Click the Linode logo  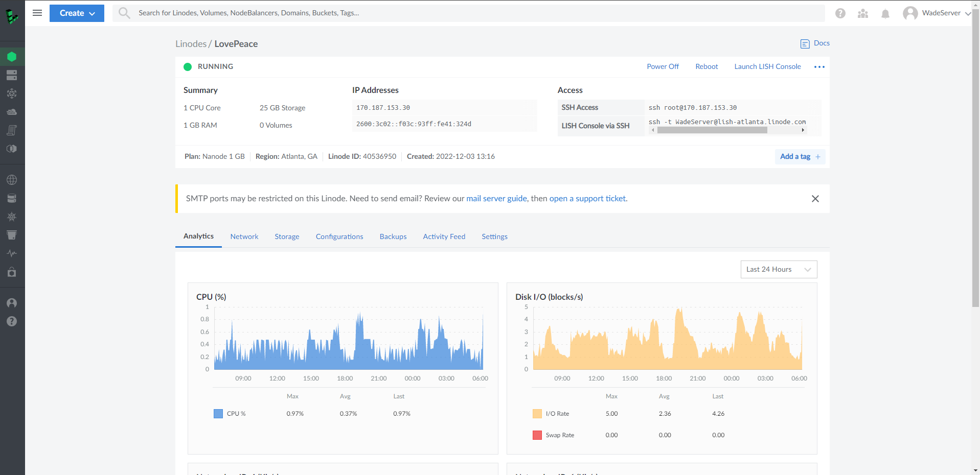point(12,16)
